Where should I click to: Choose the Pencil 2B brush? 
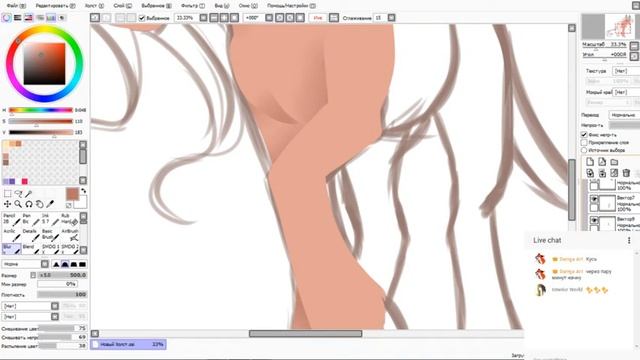pos(11,219)
